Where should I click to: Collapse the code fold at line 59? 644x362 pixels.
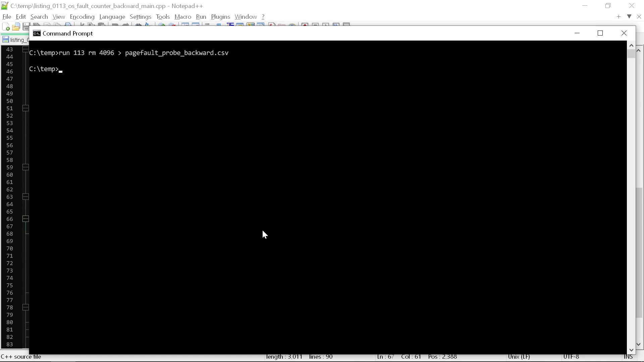pyautogui.click(x=25, y=167)
